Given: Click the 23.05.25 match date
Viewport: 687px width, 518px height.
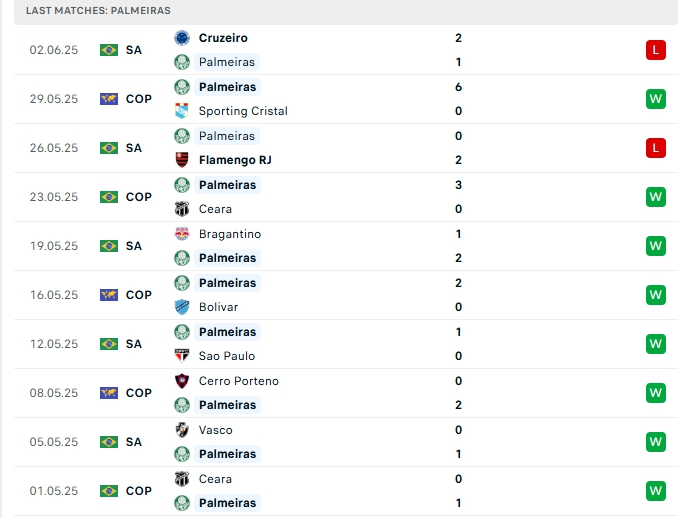Looking at the screenshot, I should click(53, 197).
